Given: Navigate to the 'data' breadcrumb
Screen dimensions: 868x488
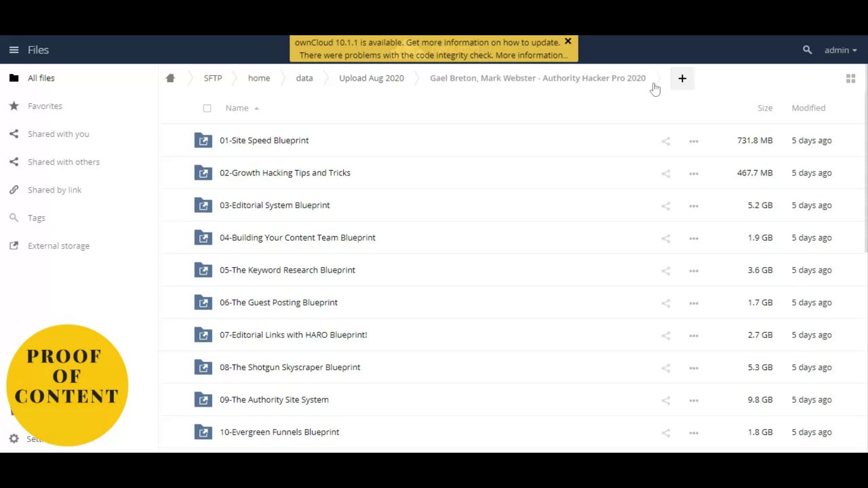Looking at the screenshot, I should pos(304,78).
